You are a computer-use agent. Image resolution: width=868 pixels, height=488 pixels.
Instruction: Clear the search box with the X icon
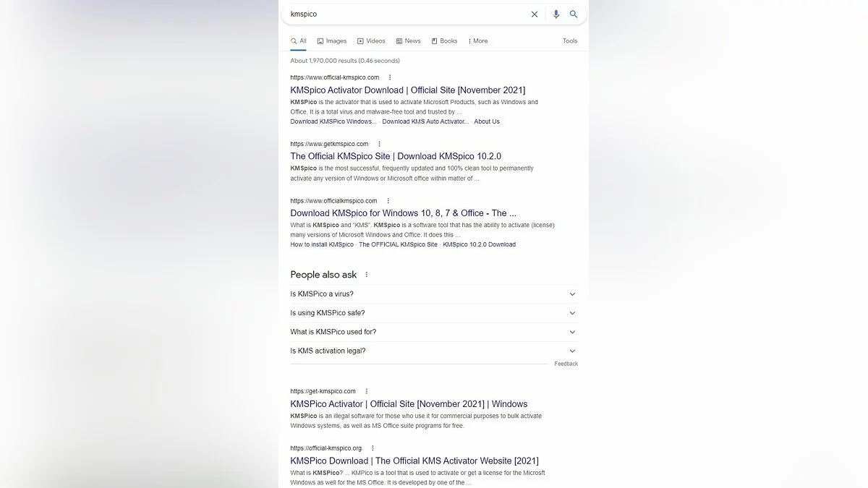click(535, 14)
